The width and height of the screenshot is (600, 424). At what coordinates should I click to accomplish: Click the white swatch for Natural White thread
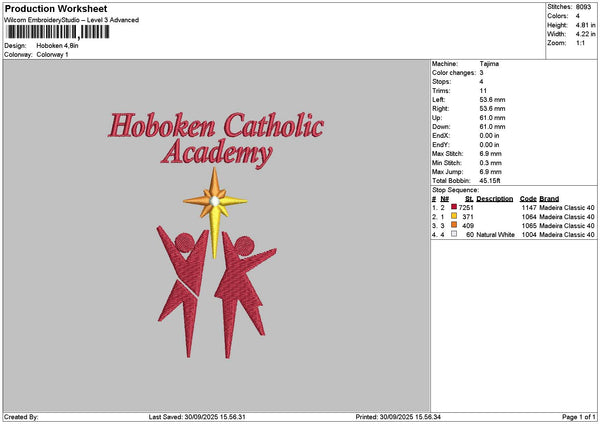[x=454, y=234]
